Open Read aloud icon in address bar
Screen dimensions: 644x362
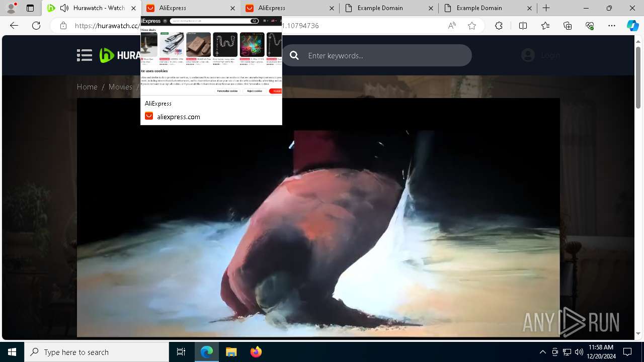click(x=452, y=26)
